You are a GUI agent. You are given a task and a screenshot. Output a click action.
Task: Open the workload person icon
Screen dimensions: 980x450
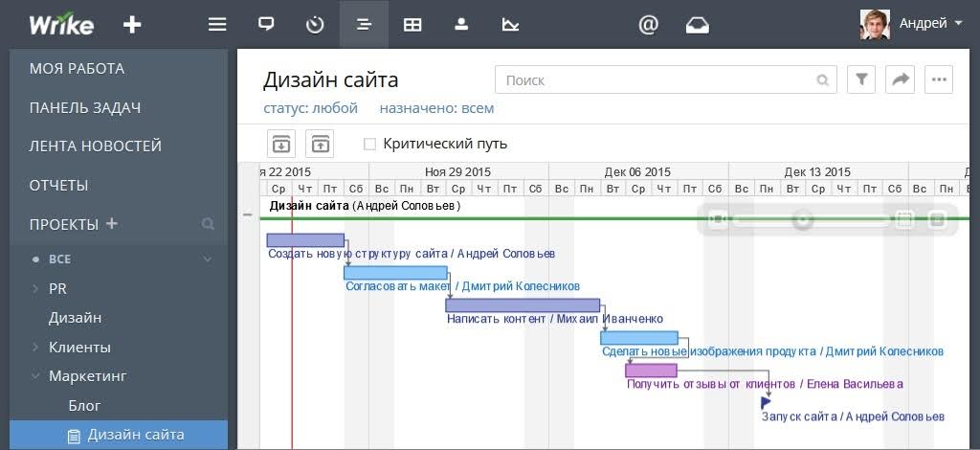click(x=461, y=24)
